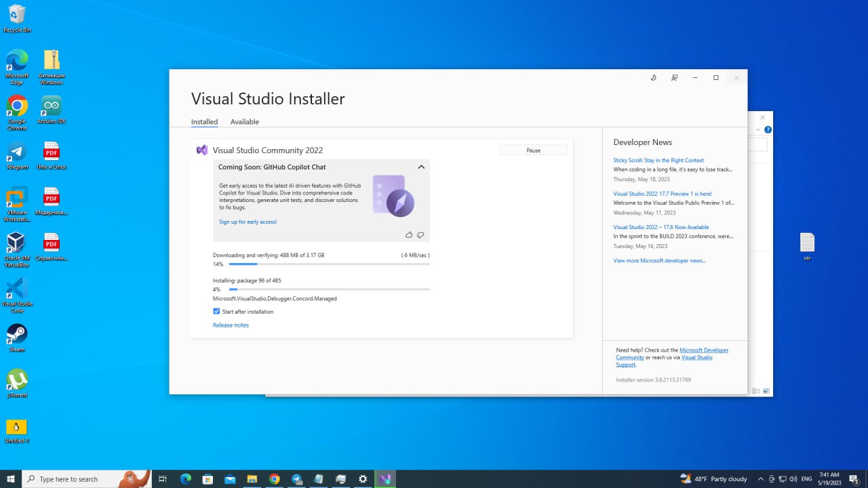Select the Steam desktop shortcut
Screen dimensions: 868x488
tap(17, 338)
